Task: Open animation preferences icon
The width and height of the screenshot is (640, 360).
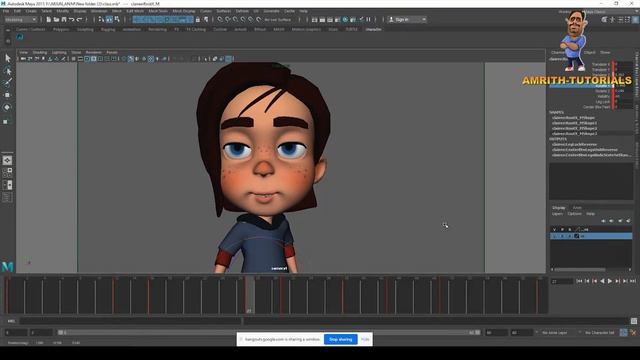Action: [x=633, y=333]
